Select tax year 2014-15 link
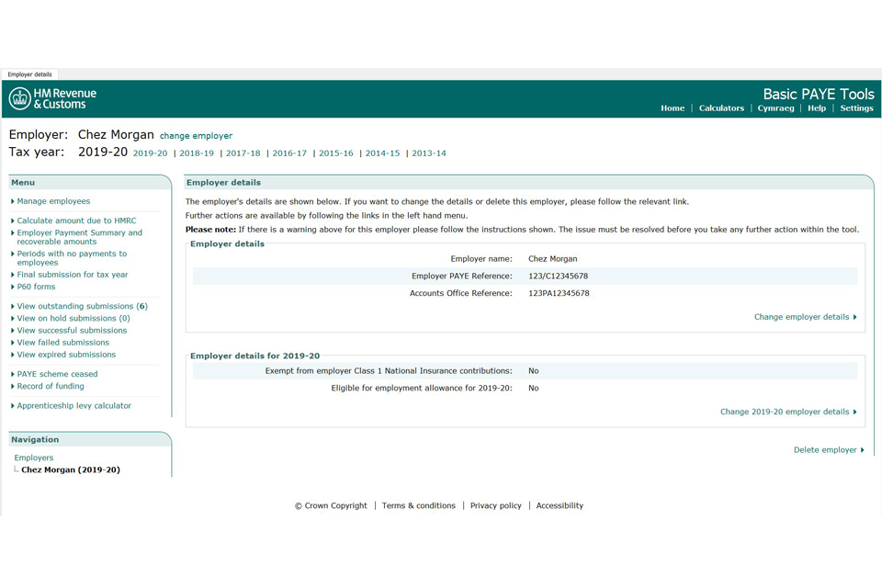The image size is (882, 588). point(382,153)
